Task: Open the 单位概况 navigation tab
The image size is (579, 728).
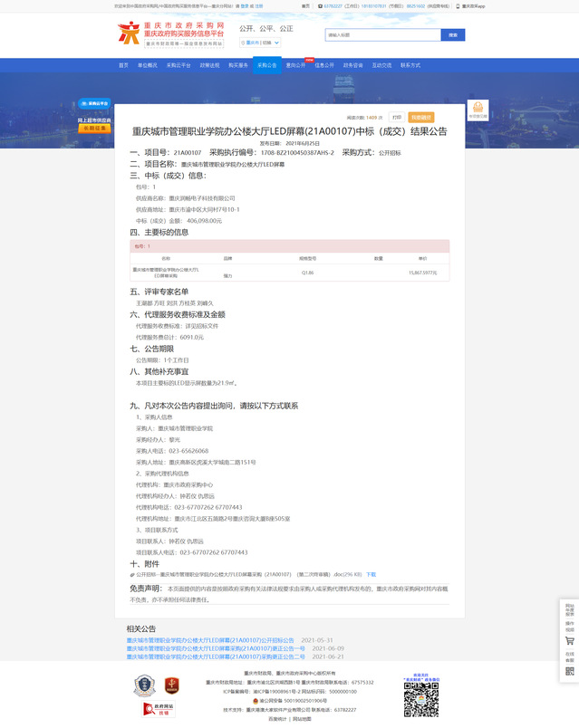Action: [x=148, y=65]
